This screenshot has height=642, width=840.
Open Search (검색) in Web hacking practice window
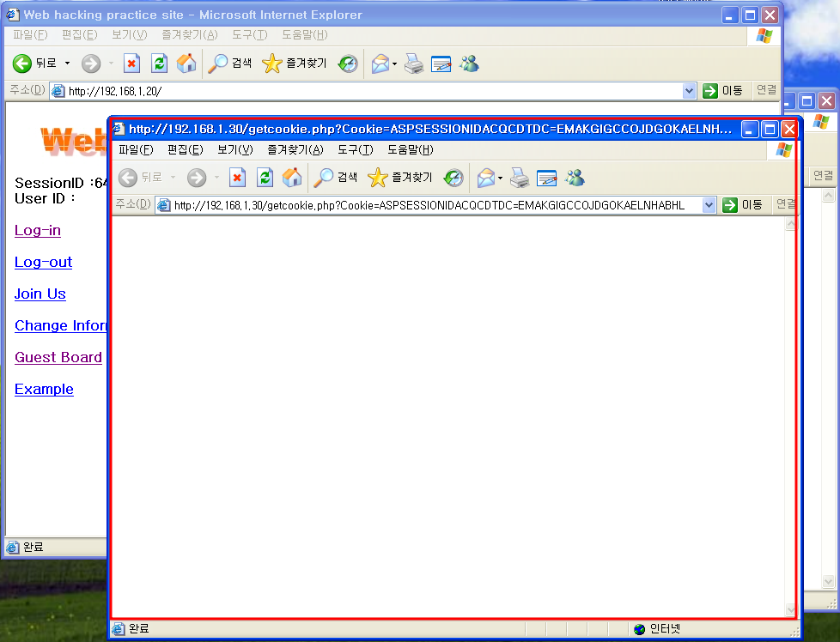230,64
